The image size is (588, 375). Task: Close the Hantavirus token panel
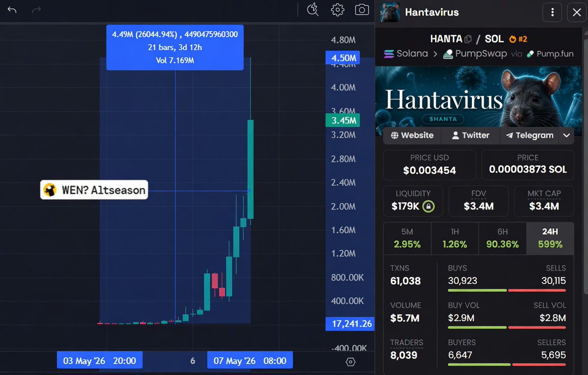click(577, 12)
